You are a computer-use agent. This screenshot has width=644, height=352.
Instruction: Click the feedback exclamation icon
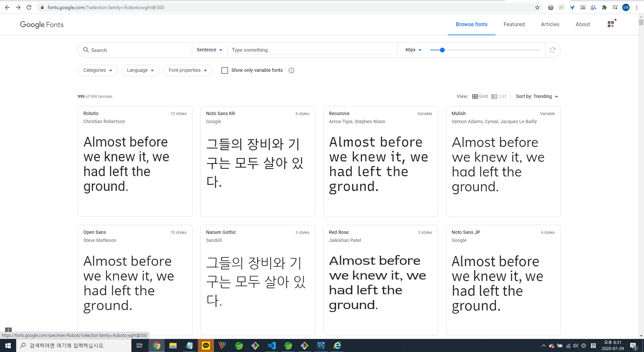tap(8, 330)
